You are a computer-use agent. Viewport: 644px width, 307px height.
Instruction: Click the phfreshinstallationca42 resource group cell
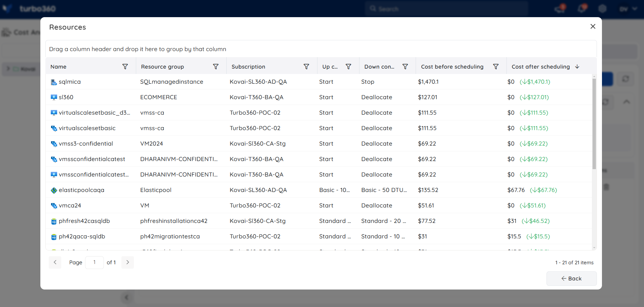(x=174, y=221)
